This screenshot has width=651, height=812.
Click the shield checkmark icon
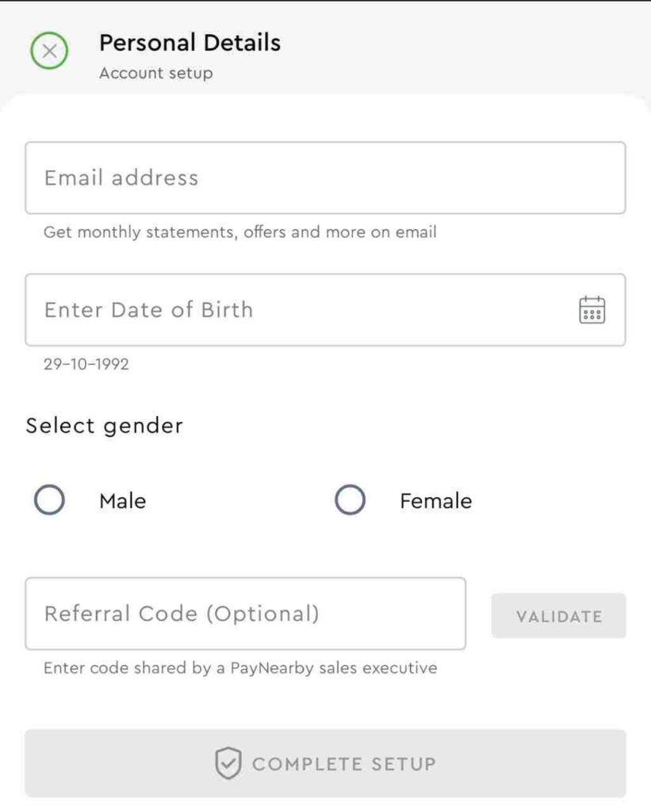(228, 764)
